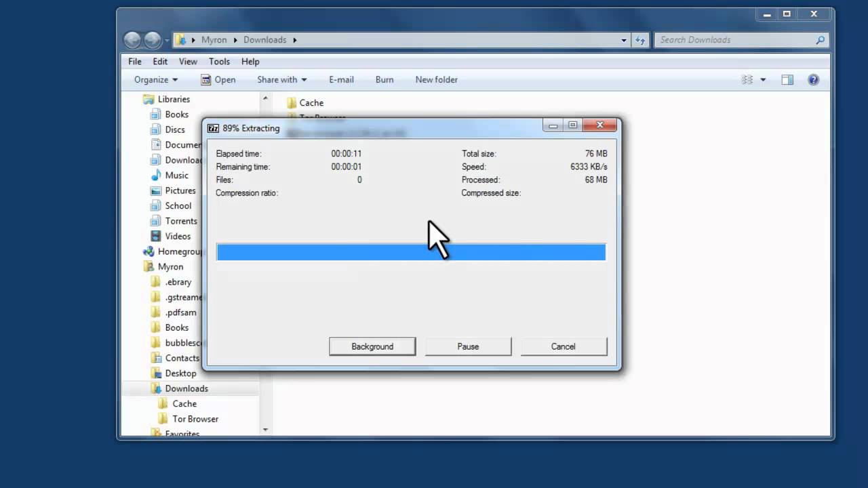Click the Homegroup icon

[149, 251]
